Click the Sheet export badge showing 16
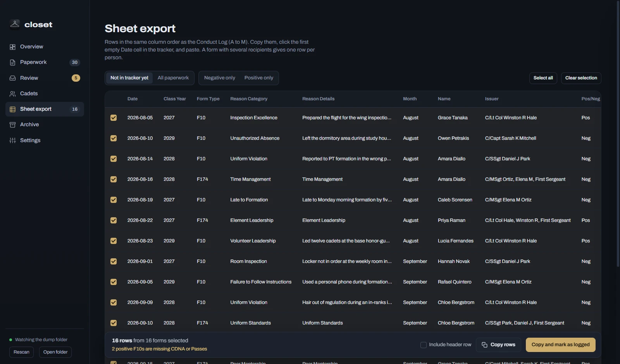 coord(75,109)
